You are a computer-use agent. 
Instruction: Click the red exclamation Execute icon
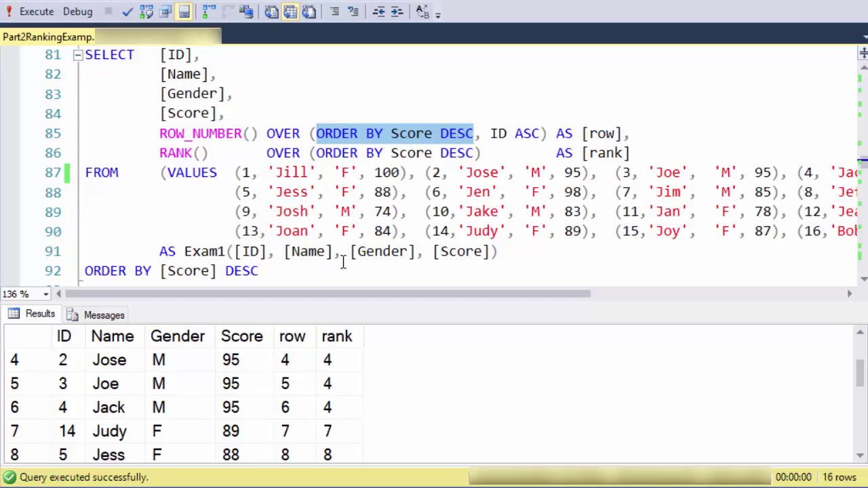(9, 12)
